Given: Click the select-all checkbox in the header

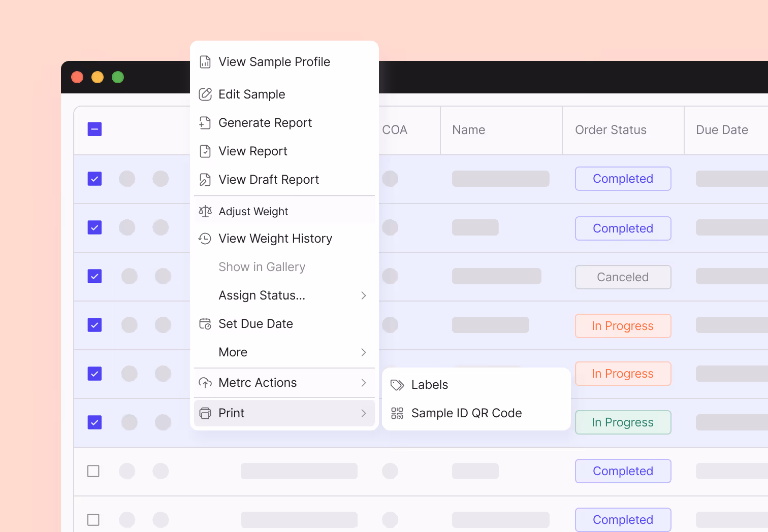Looking at the screenshot, I should click(94, 129).
